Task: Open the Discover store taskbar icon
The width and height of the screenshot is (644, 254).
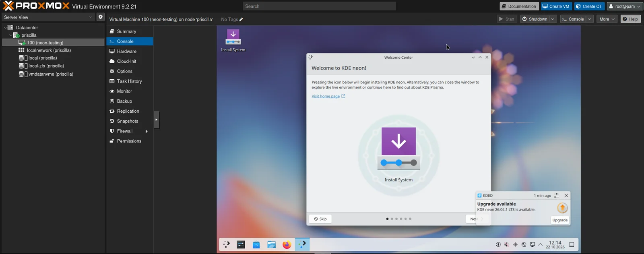Action: 256,244
